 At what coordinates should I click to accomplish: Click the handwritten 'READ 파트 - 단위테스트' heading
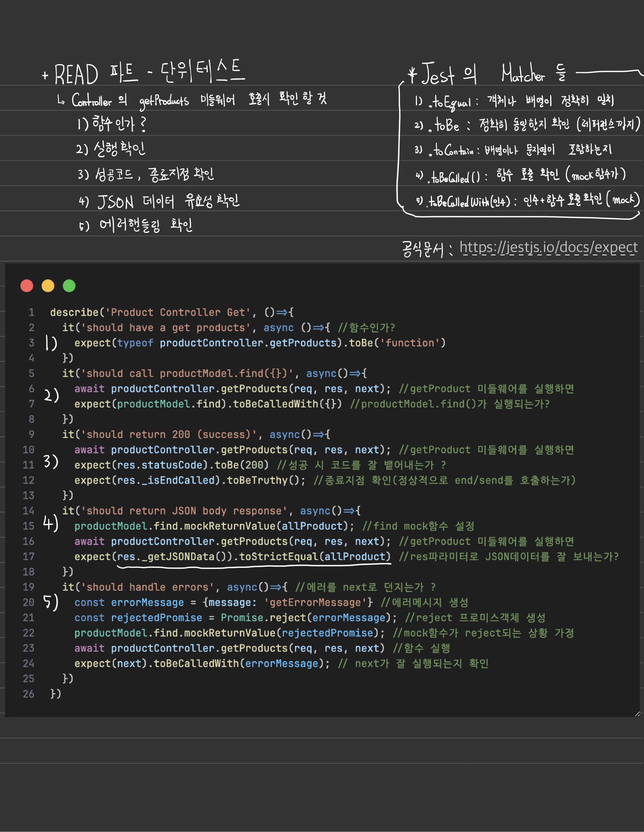(x=143, y=72)
